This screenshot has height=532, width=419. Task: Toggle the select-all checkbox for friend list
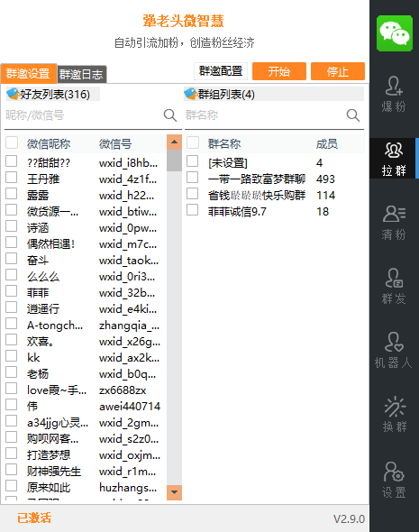point(12,143)
